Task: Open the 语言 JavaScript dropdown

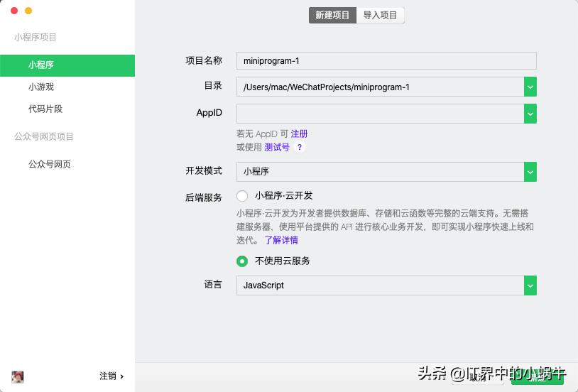Action: [x=386, y=285]
